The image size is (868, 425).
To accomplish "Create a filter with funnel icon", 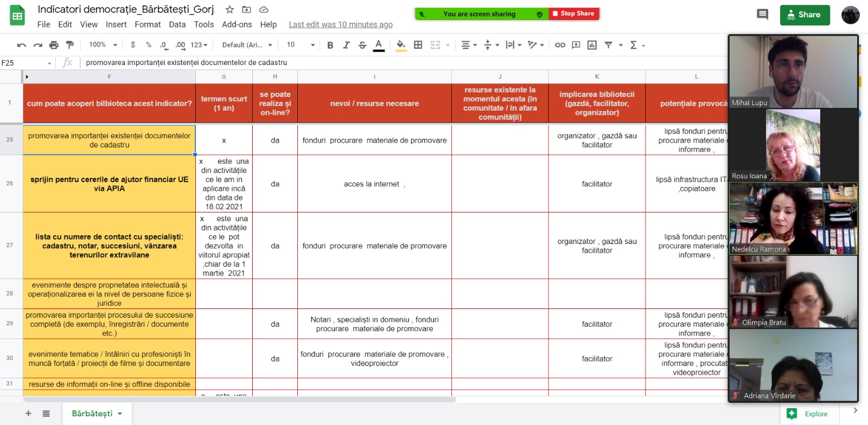I will click(x=608, y=45).
